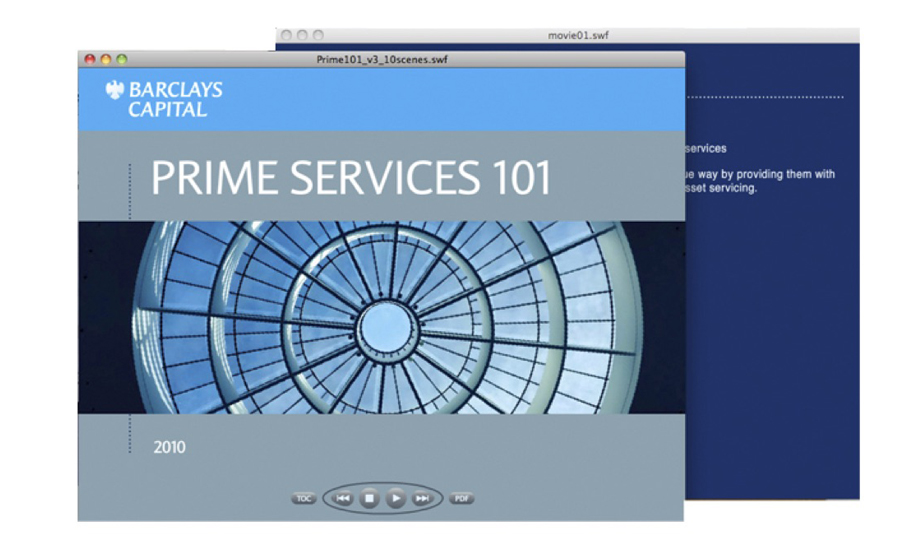
Task: Minimize the movie01.swf window
Action: 303,35
